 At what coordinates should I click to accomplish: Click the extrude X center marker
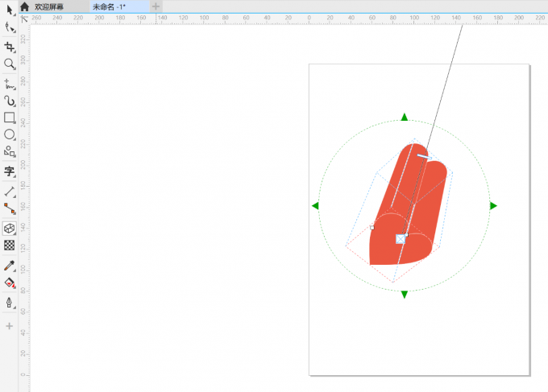click(401, 239)
